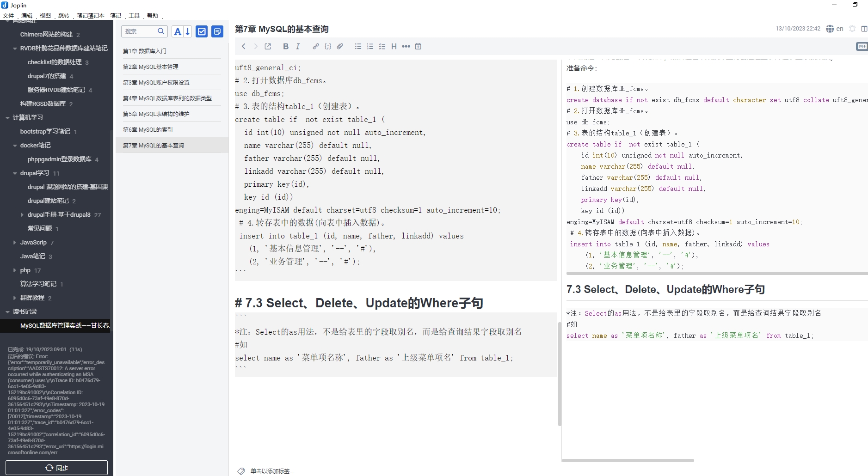Go forward to the next note

coord(256,46)
